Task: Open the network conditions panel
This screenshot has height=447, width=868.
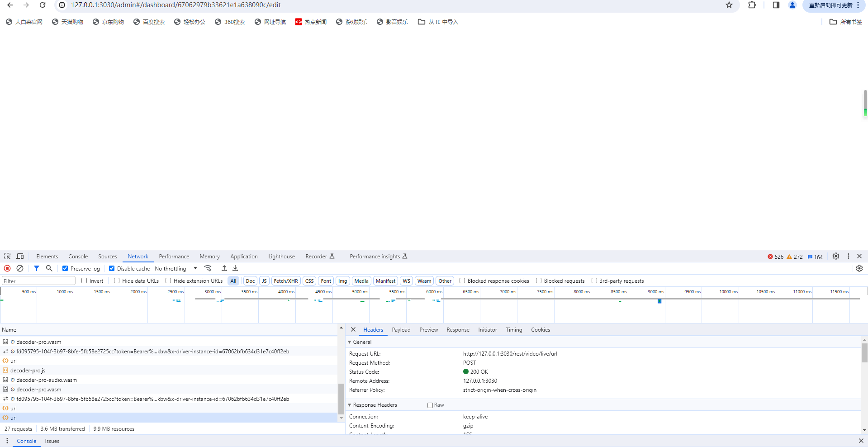Action: tap(208, 268)
